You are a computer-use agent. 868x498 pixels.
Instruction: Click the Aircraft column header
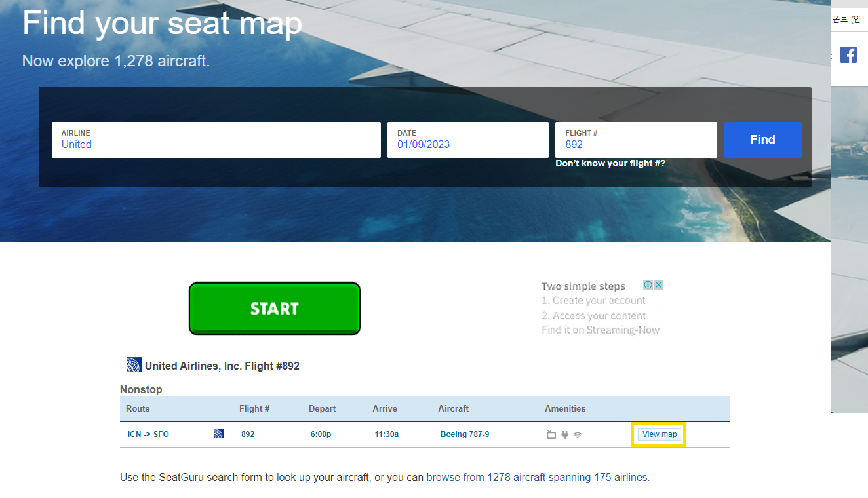tap(453, 408)
